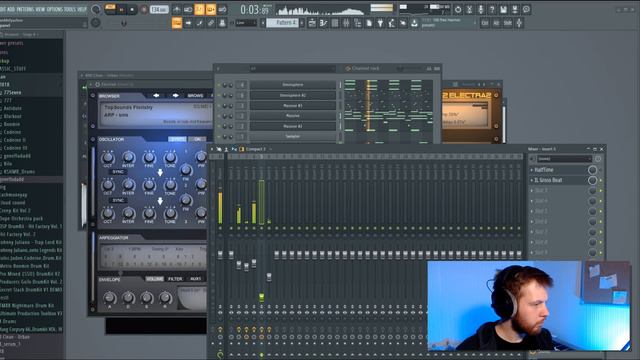Toggle first SYNC button in oscillator section

(118, 172)
